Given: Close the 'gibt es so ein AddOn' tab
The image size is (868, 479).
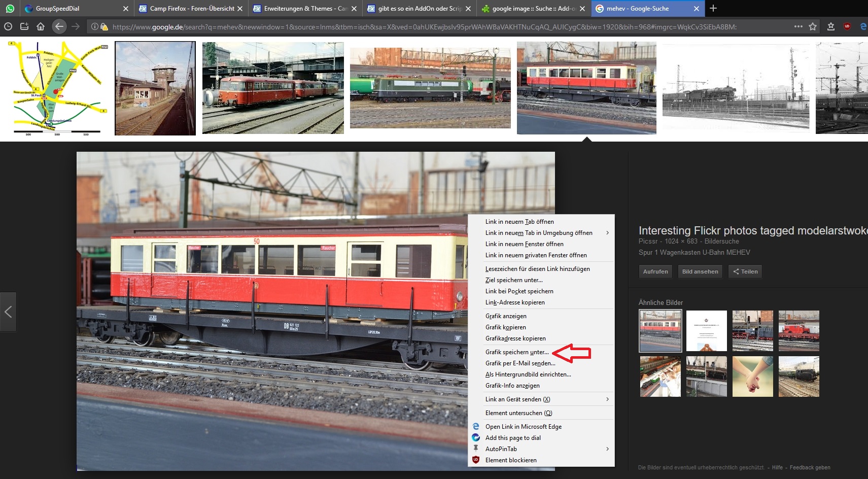Looking at the screenshot, I should 468,9.
